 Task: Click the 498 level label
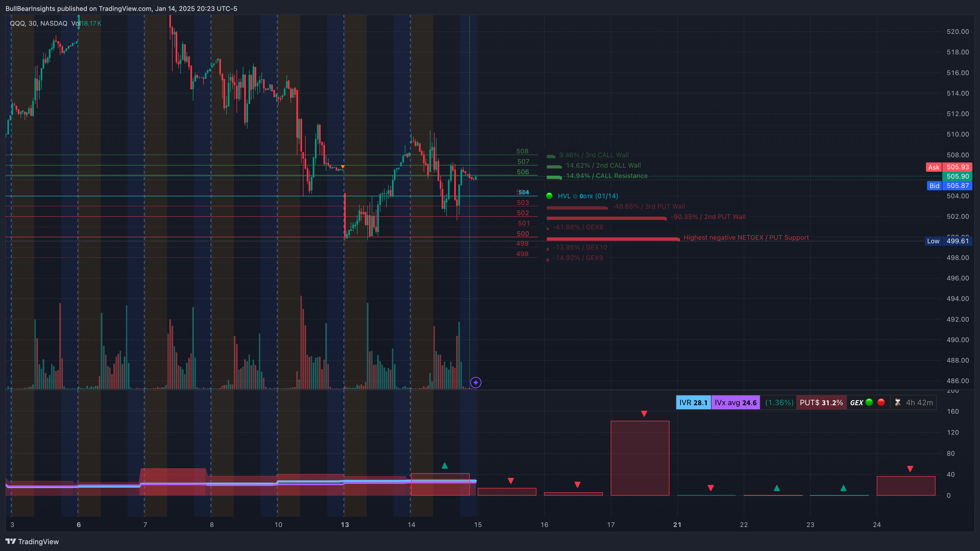tap(522, 254)
